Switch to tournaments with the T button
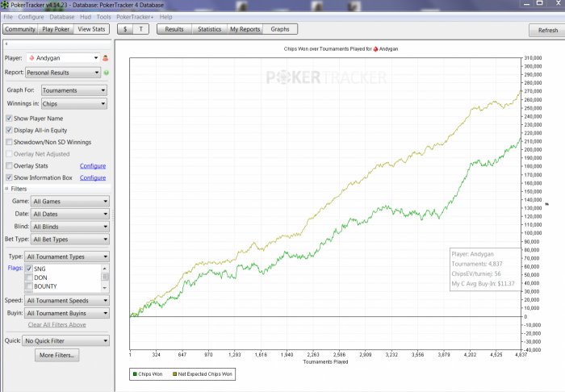565x392 pixels. point(141,29)
